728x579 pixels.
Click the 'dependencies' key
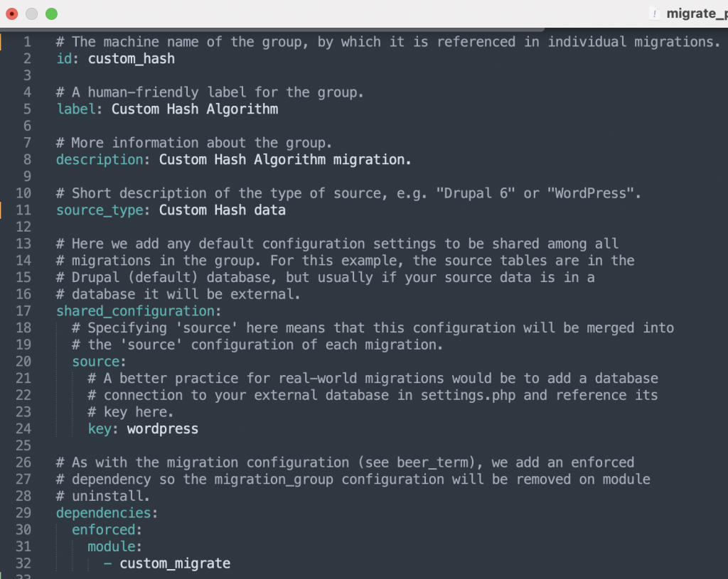click(104, 512)
